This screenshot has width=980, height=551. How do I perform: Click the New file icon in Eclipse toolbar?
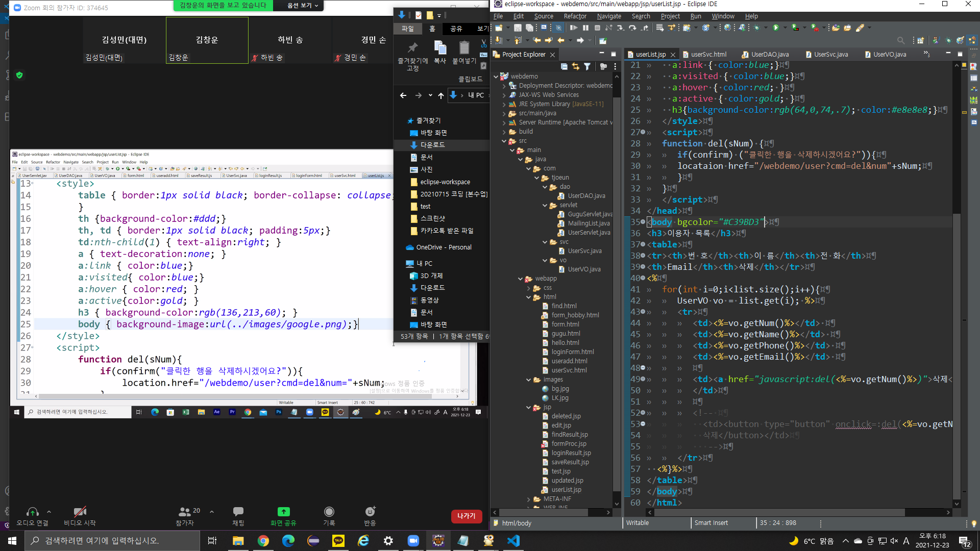coord(499,28)
